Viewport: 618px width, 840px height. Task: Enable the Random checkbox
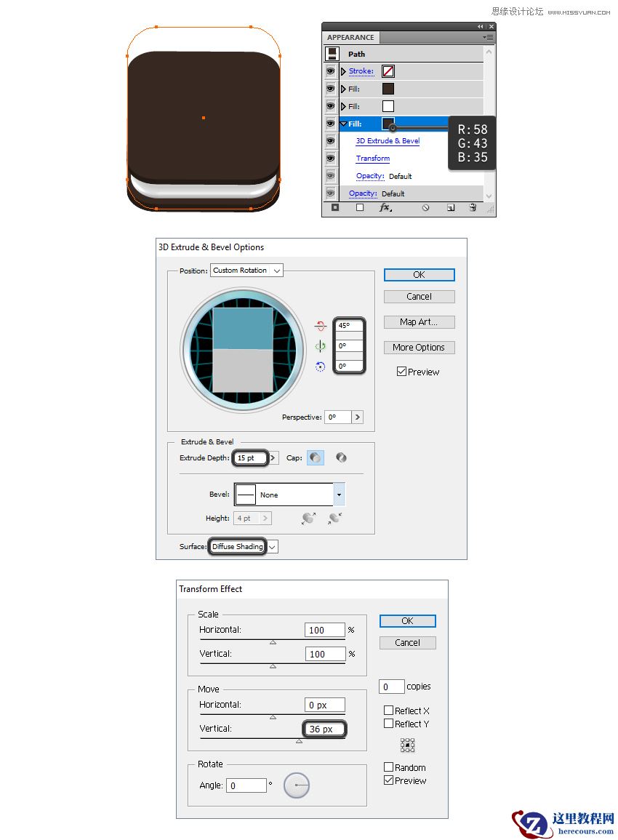coord(389,767)
